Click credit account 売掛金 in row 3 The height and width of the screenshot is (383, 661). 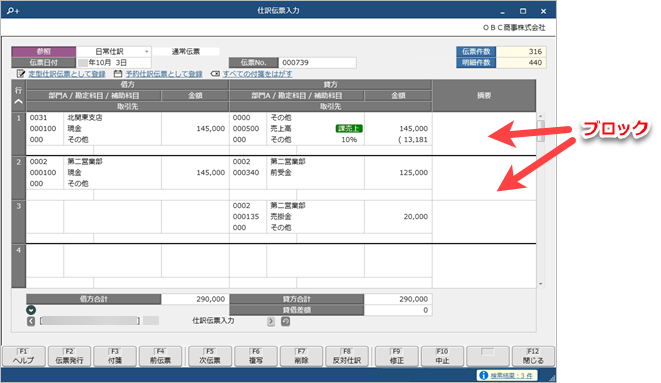click(x=281, y=217)
